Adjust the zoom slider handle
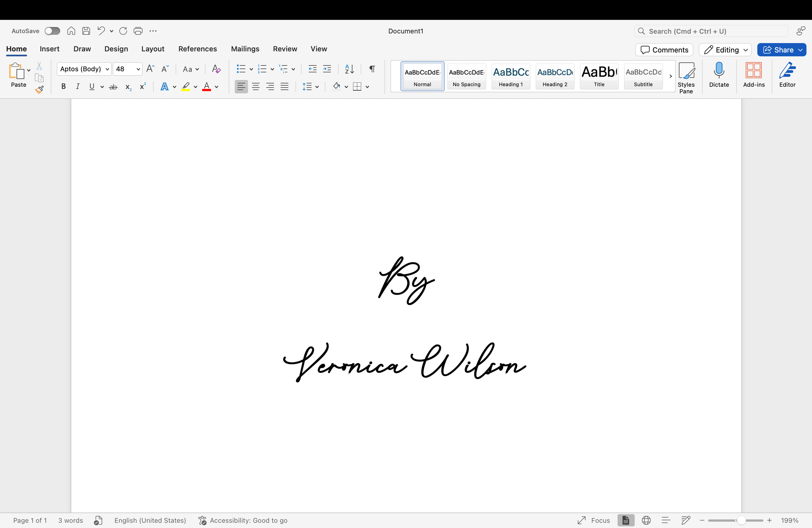Viewport: 812px width, 528px height. (x=741, y=520)
